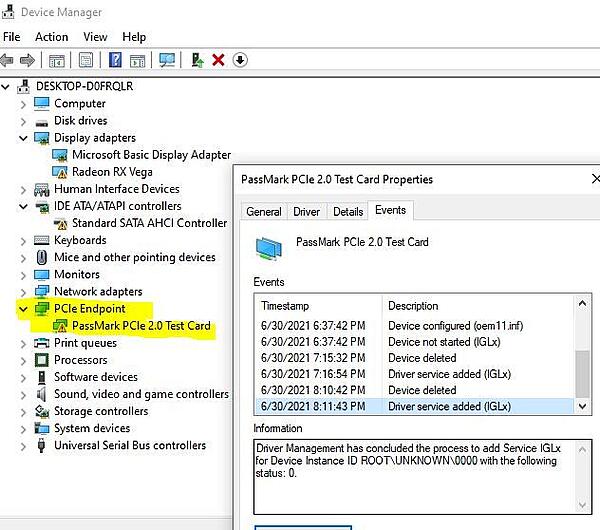Close the PassMark Properties dialog
This screenshot has height=530, width=600.
[x=595, y=179]
